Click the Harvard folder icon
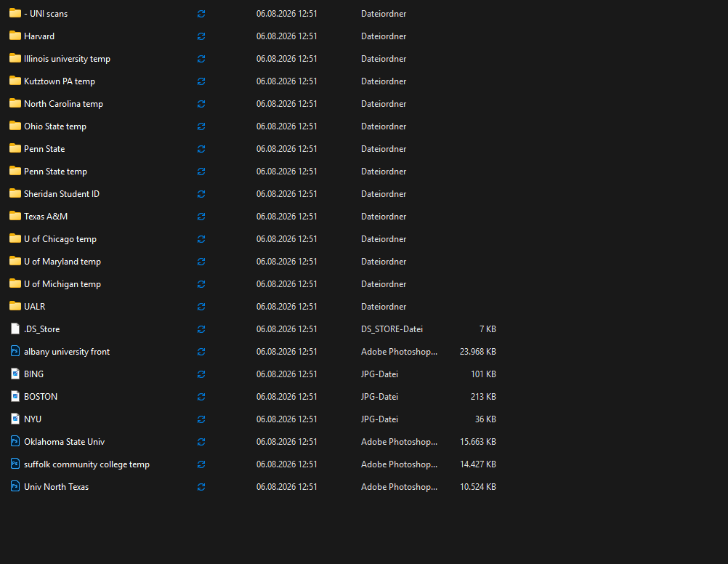728x564 pixels. 15,36
